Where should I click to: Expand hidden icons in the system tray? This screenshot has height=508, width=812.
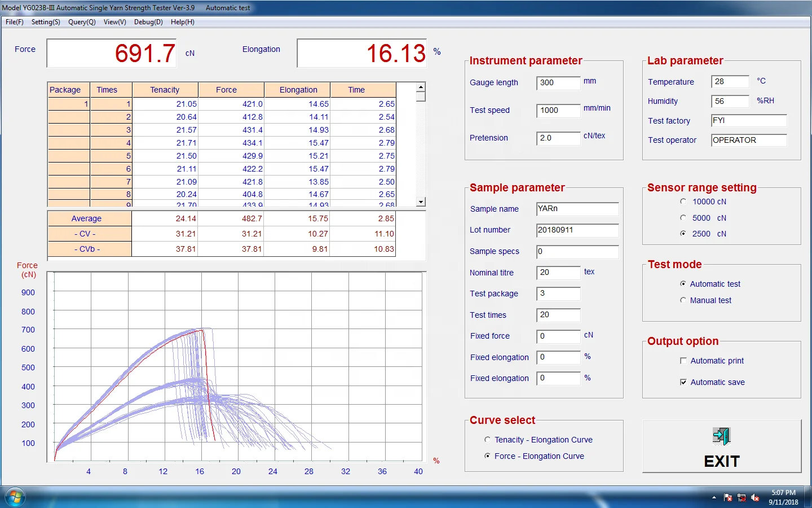[713, 498]
